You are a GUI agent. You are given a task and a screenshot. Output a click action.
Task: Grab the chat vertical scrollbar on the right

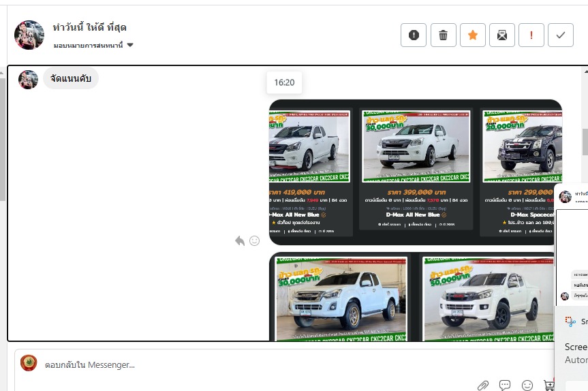click(585, 142)
